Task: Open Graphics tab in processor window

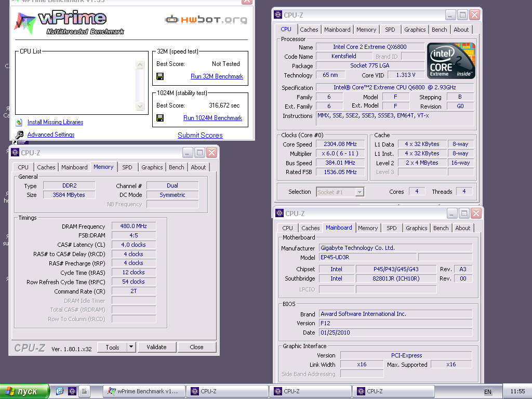Action: coord(415,30)
